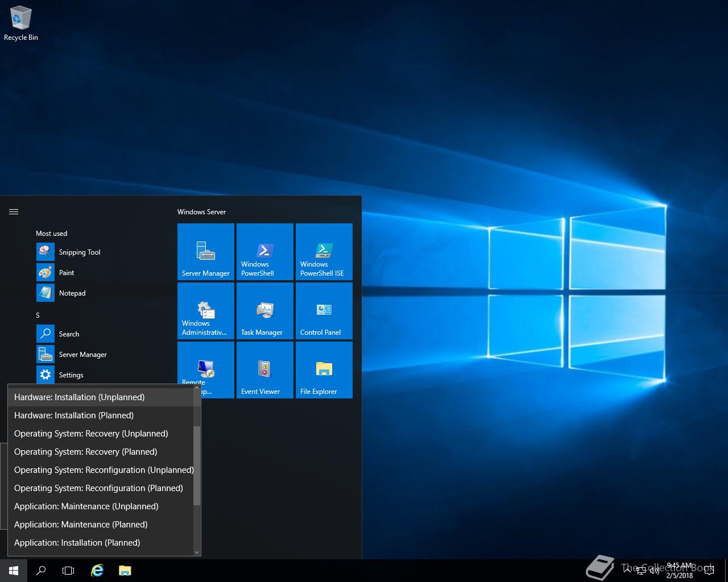Open the Task Manager tile
Screen dimensions: 728x582
tap(265, 311)
